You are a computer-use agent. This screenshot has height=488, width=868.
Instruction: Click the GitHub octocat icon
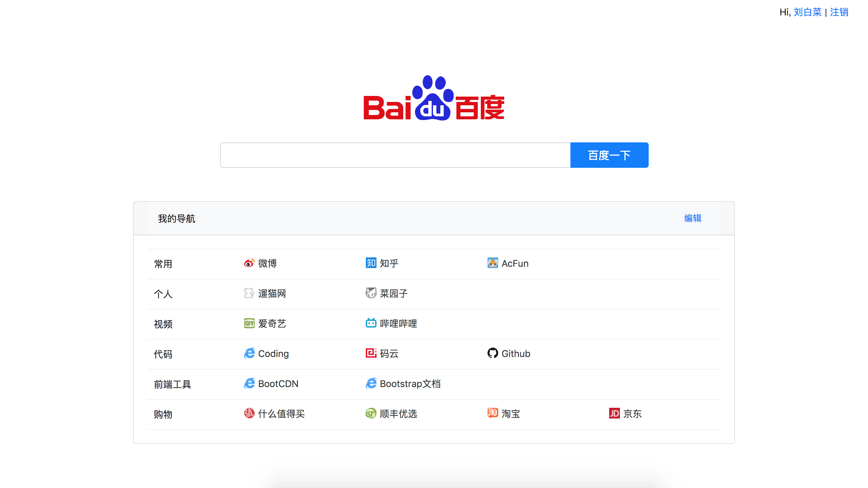(x=492, y=353)
